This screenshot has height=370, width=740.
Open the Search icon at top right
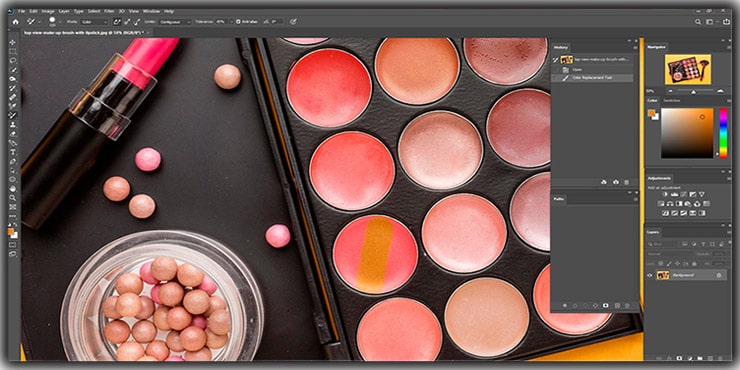pos(698,22)
